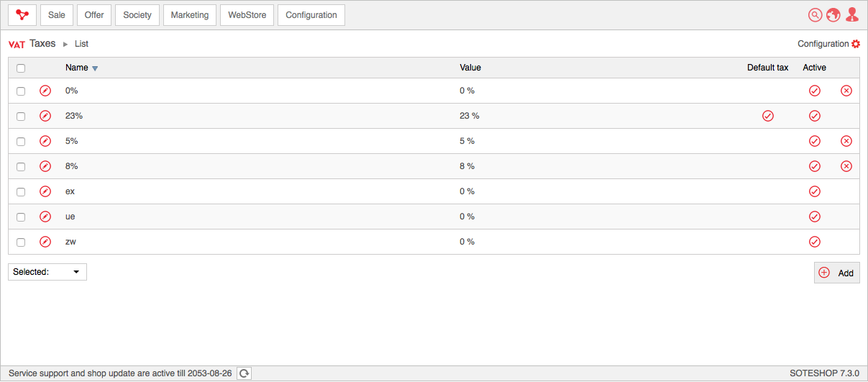Viewport: 868px width, 382px height.
Task: Open the Selected: dropdown
Action: coord(47,272)
